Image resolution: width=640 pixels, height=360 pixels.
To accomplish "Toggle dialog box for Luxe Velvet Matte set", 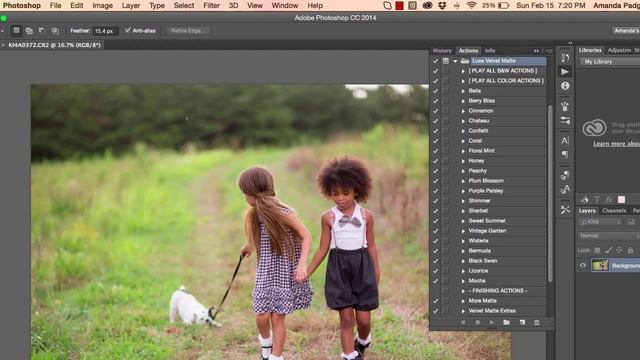I will 446,61.
